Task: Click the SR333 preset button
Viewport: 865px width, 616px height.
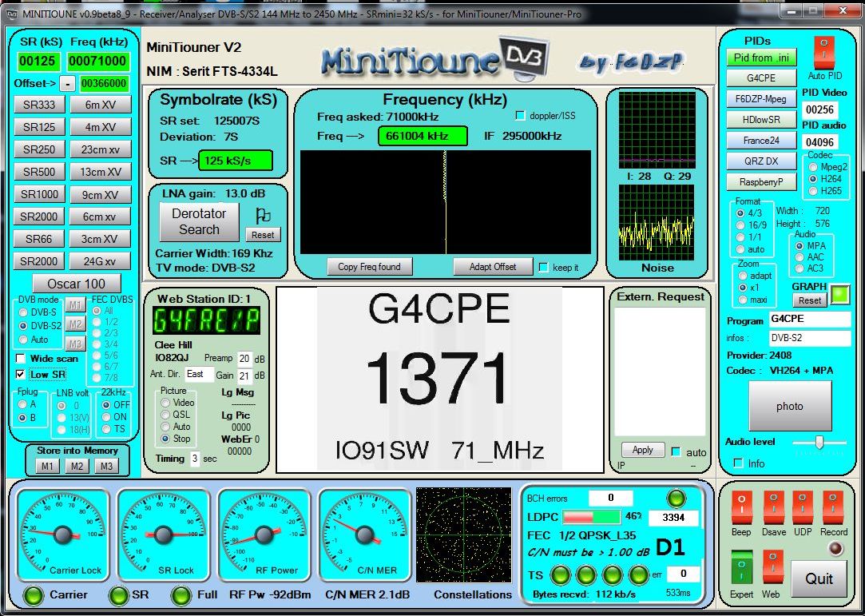Action: point(39,105)
